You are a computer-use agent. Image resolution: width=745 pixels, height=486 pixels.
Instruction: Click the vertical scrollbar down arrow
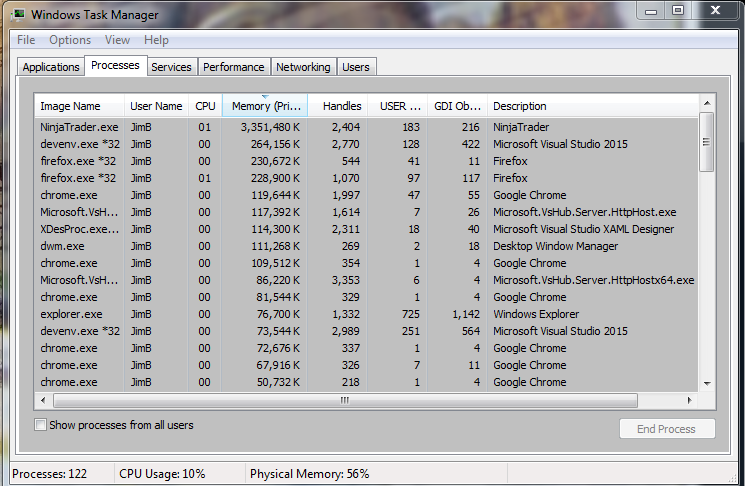706,383
